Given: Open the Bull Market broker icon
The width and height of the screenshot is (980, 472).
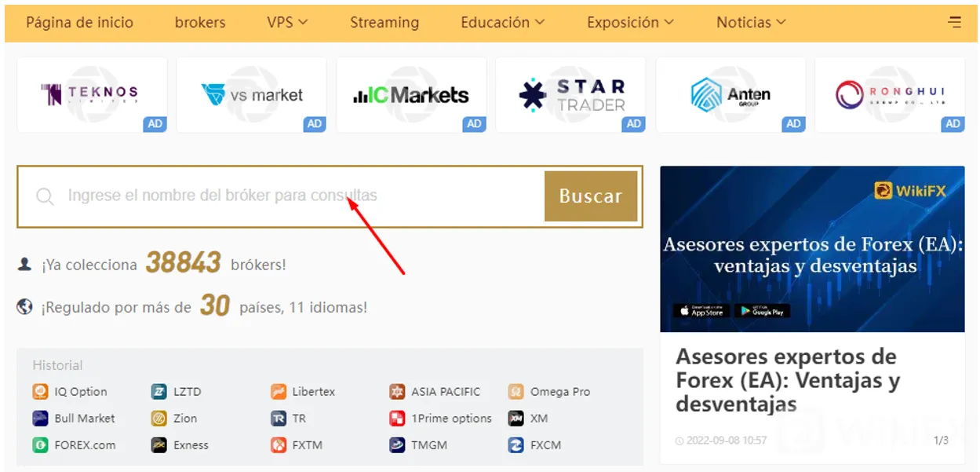Looking at the screenshot, I should pos(40,418).
